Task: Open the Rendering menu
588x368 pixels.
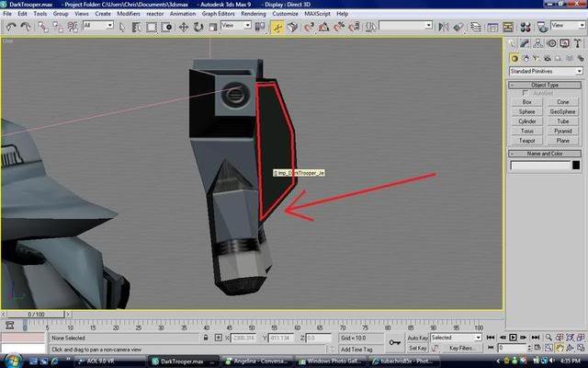Action: tap(254, 14)
